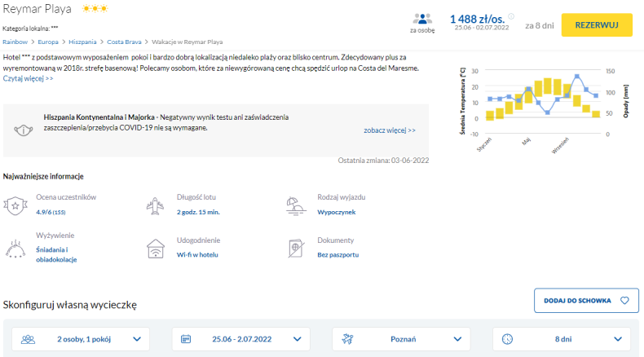Click the weather chart temperature line
The width and height of the screenshot is (644, 357).
click(x=543, y=94)
